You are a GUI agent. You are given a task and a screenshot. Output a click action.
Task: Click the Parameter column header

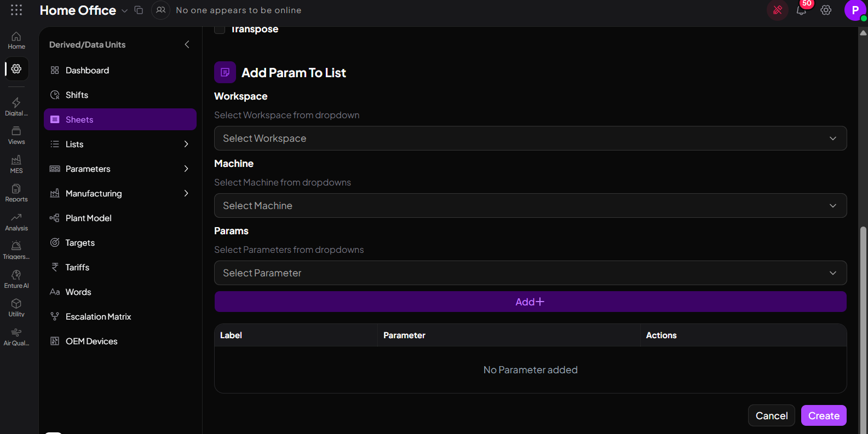[509, 335]
